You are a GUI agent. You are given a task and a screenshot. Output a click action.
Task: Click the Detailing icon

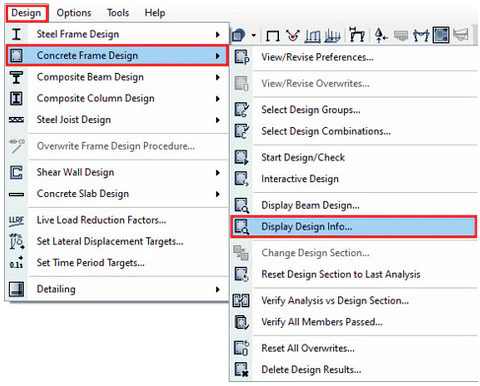pyautogui.click(x=16, y=289)
